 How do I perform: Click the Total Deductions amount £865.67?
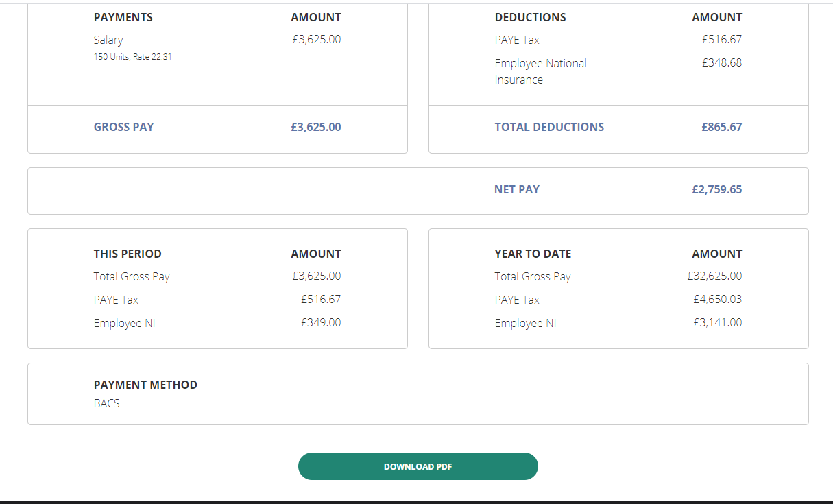pyautogui.click(x=721, y=127)
